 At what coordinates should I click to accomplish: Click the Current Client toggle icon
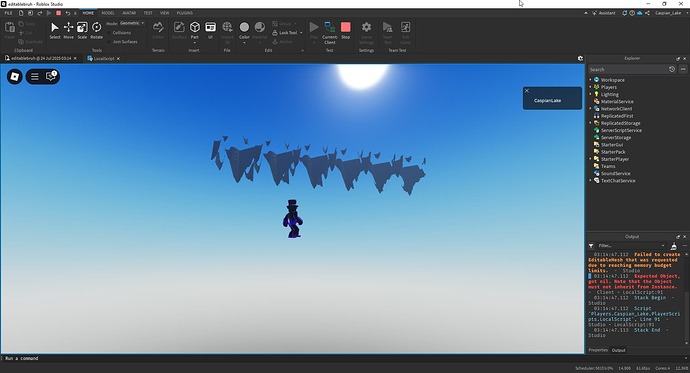(x=330, y=32)
